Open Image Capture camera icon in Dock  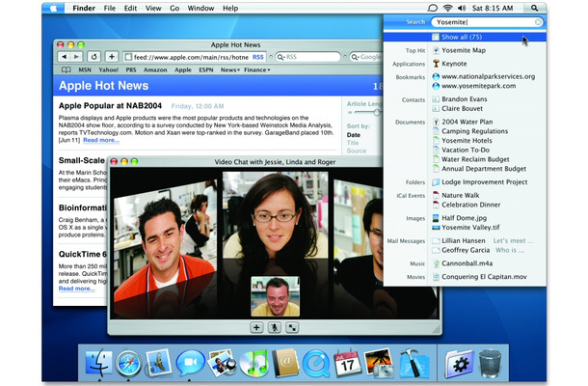tap(379, 363)
